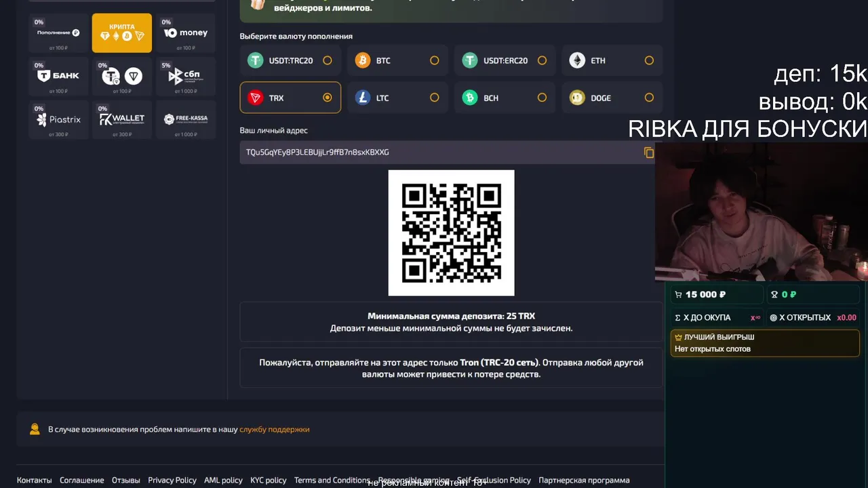Choose the СБП payment method

(186, 76)
